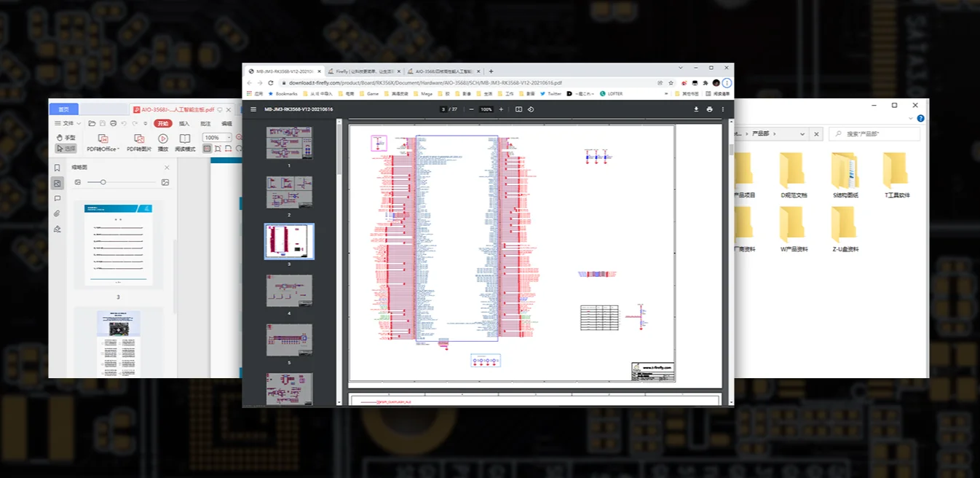Open the attachments paperclip panel in WPS
The image size is (980, 478).
click(x=57, y=213)
